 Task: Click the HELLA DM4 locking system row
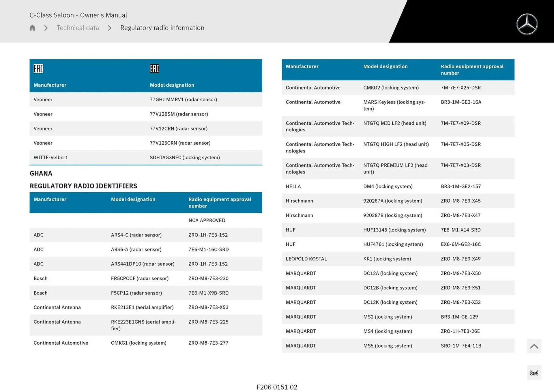pyautogui.click(x=388, y=186)
